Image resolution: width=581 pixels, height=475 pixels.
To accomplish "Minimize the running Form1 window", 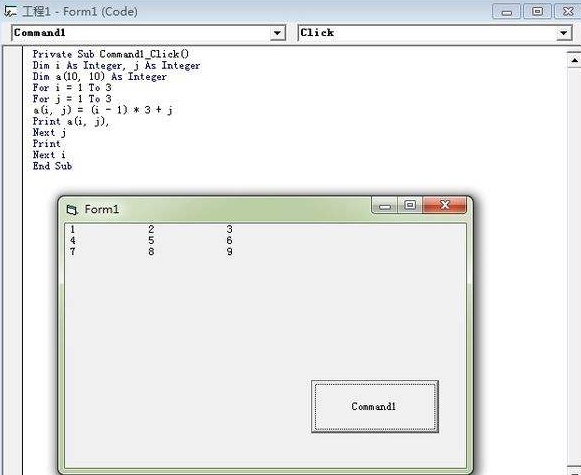I will tap(385, 206).
